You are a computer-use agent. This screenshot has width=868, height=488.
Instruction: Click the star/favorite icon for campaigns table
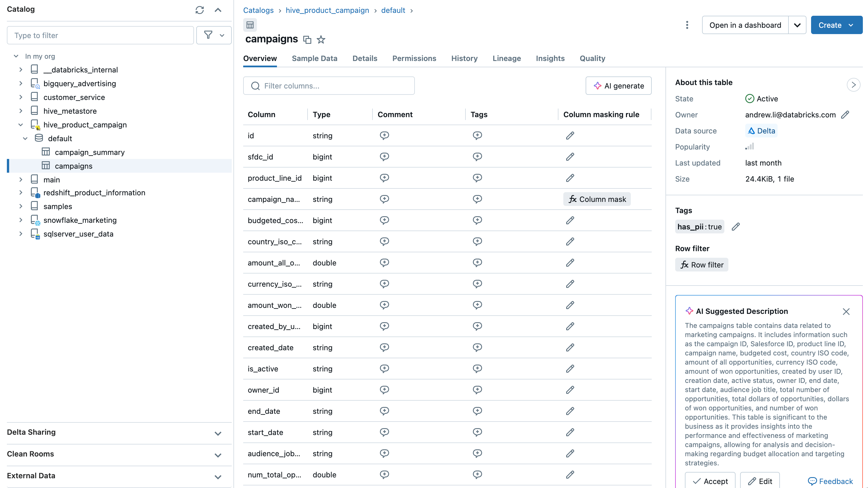(x=321, y=39)
